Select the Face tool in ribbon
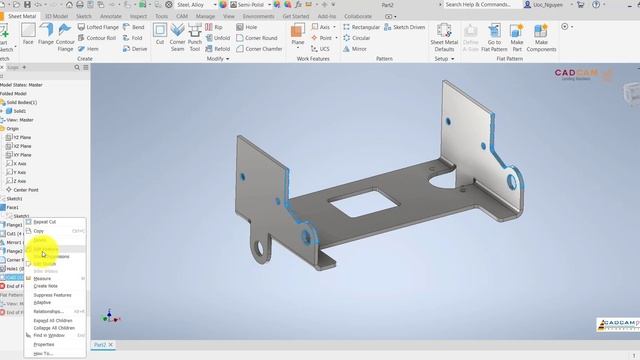This screenshot has width=640, height=360. click(x=28, y=34)
